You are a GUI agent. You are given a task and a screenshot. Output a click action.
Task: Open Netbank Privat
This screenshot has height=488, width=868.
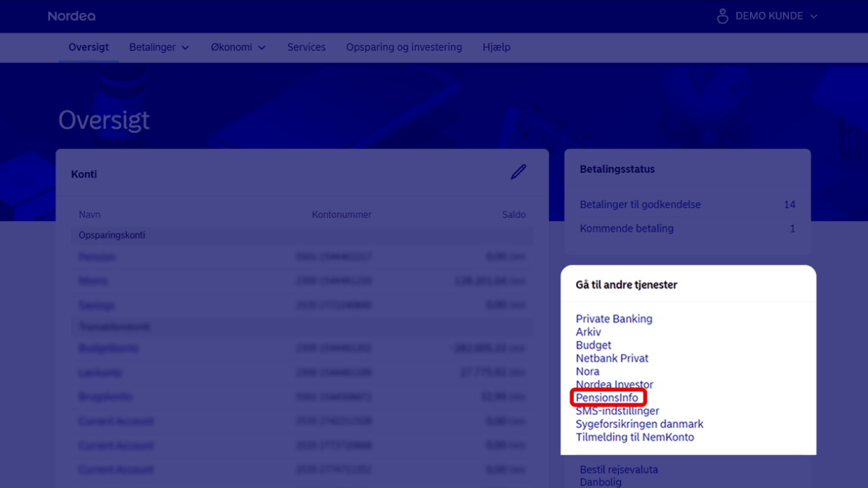coord(612,358)
